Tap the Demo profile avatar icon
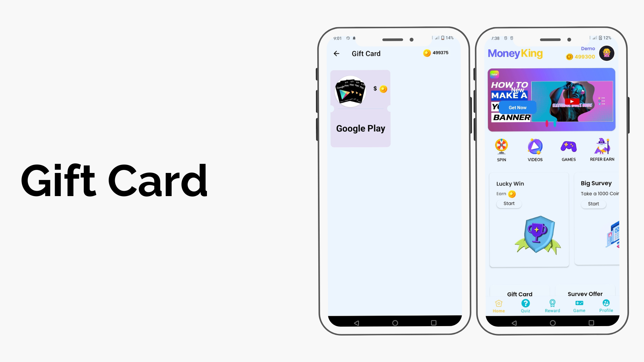The image size is (644, 362). point(606,53)
